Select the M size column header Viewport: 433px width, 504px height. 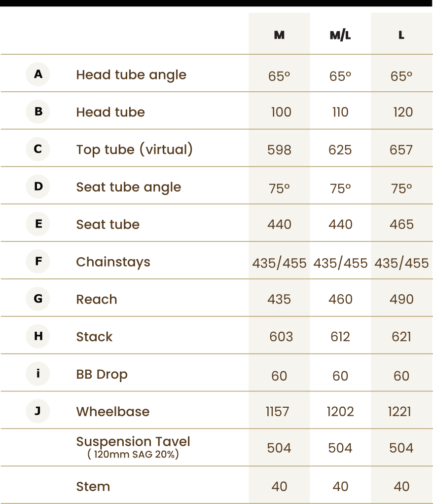coord(279,35)
